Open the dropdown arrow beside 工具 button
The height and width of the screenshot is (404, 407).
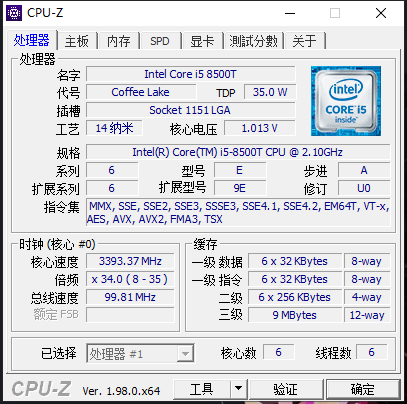238,389
